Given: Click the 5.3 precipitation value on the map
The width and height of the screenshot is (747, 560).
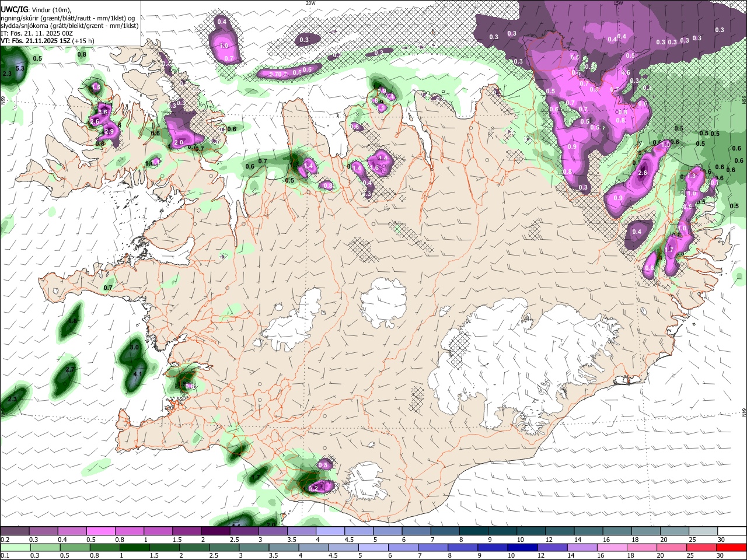Looking at the screenshot, I should click(20, 68).
